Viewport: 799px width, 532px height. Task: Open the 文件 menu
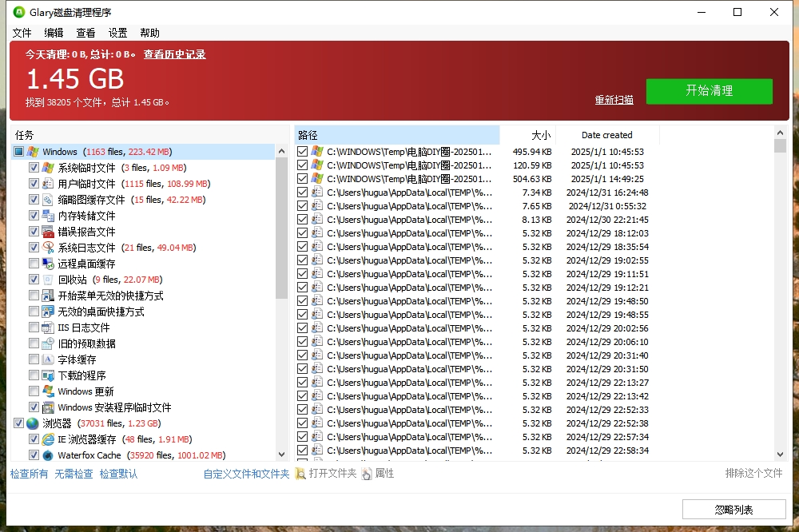(22, 33)
